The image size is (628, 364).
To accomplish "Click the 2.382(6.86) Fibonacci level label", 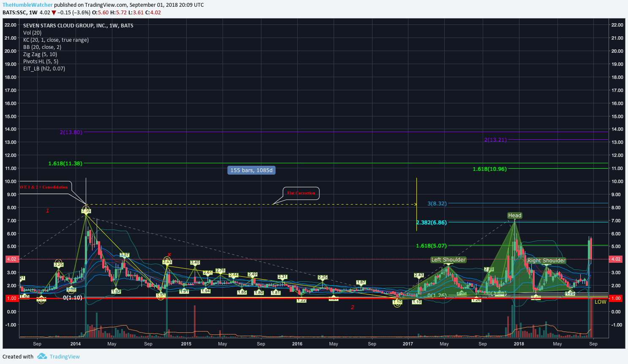I will pos(431,222).
